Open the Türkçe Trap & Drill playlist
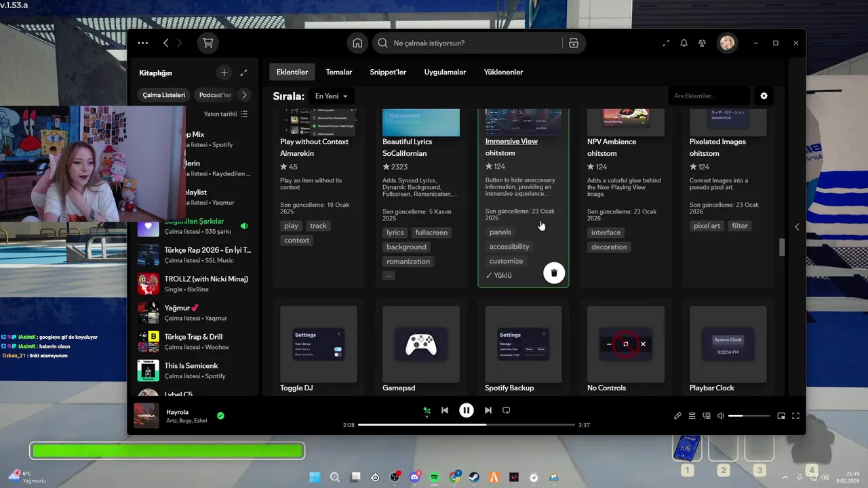The image size is (868, 488). tap(195, 342)
